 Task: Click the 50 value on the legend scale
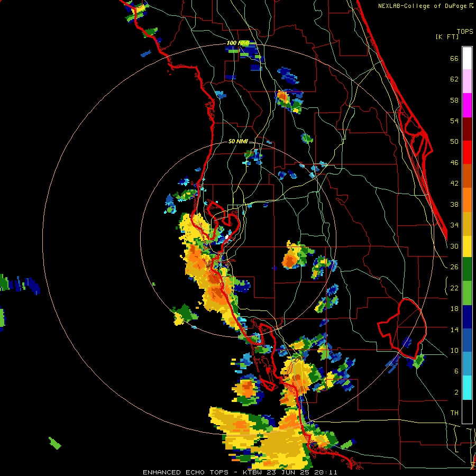pos(454,141)
